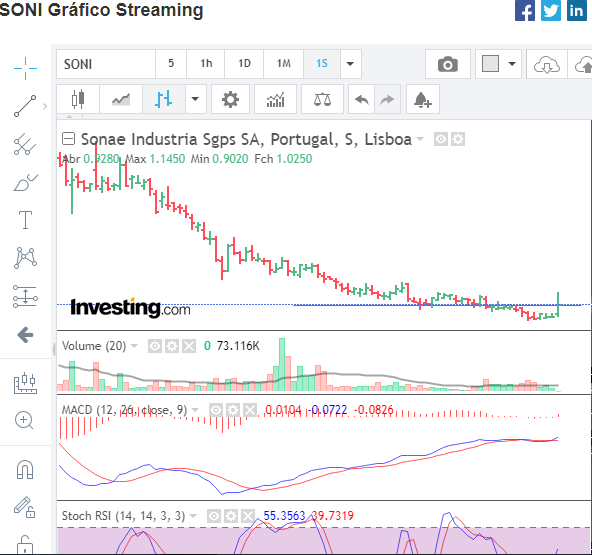Select the pitchfork drawing tool
This screenshot has height=555, width=592.
pyautogui.click(x=25, y=144)
